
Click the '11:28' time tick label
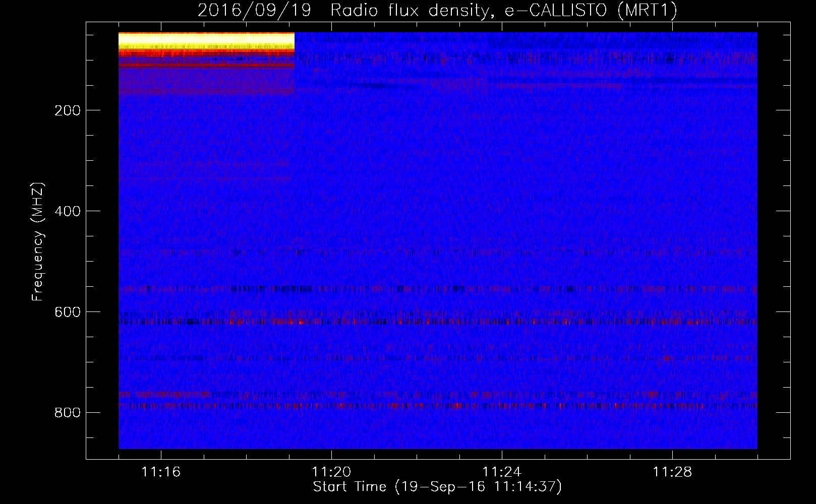coord(672,472)
